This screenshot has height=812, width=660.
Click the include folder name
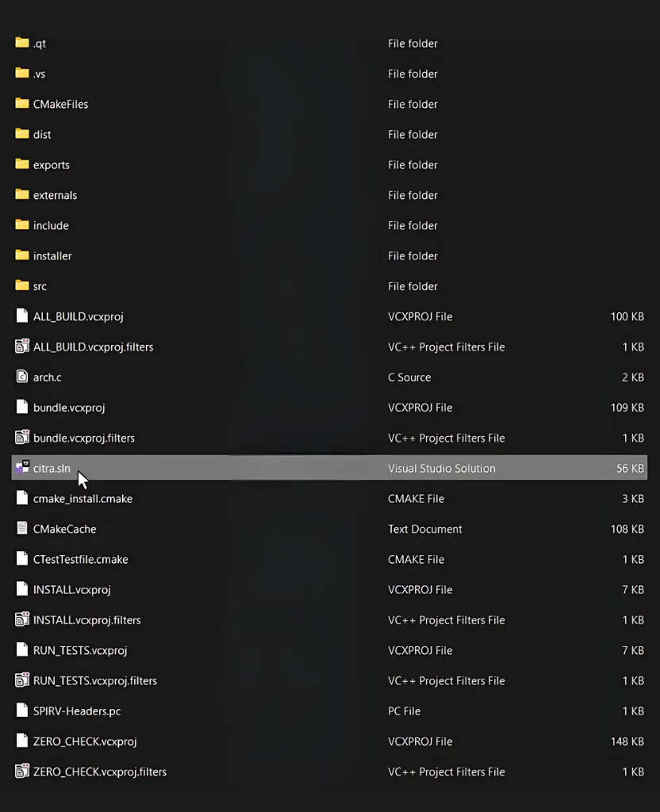click(x=51, y=226)
